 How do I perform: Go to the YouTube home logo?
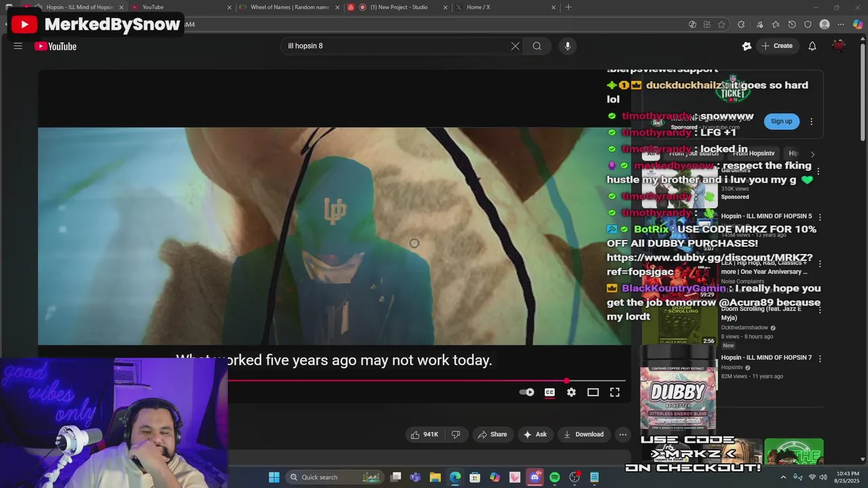[x=56, y=46]
